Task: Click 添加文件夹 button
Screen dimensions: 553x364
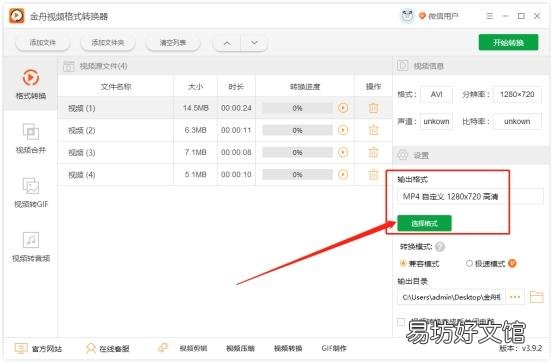Action: click(x=108, y=43)
